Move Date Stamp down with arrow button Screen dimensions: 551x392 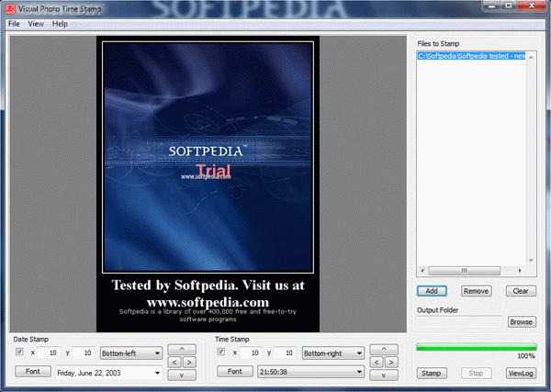click(x=182, y=375)
